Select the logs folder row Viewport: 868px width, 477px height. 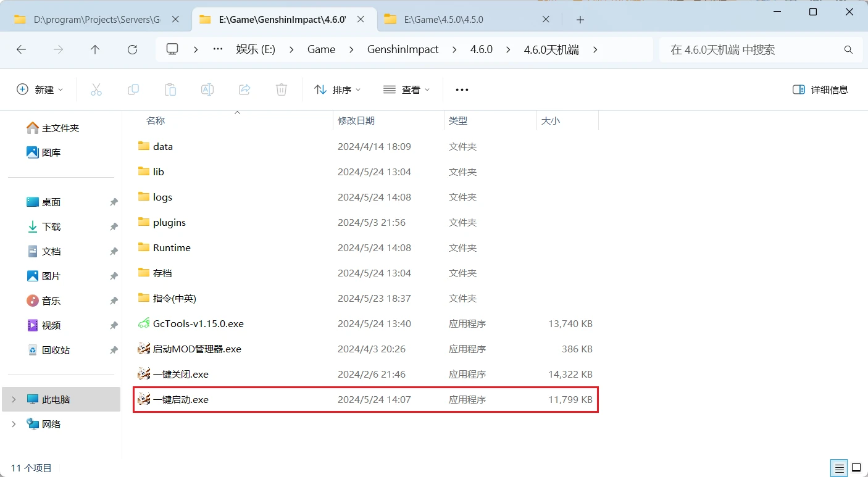tap(365, 197)
